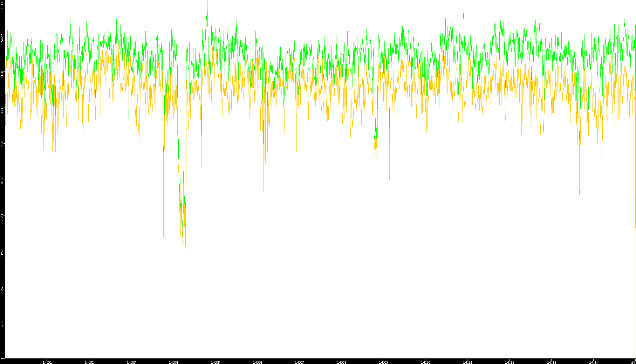Click the 14:03 label on the time axis
Image resolution: width=636 pixels, height=364 pixels.
click(131, 362)
